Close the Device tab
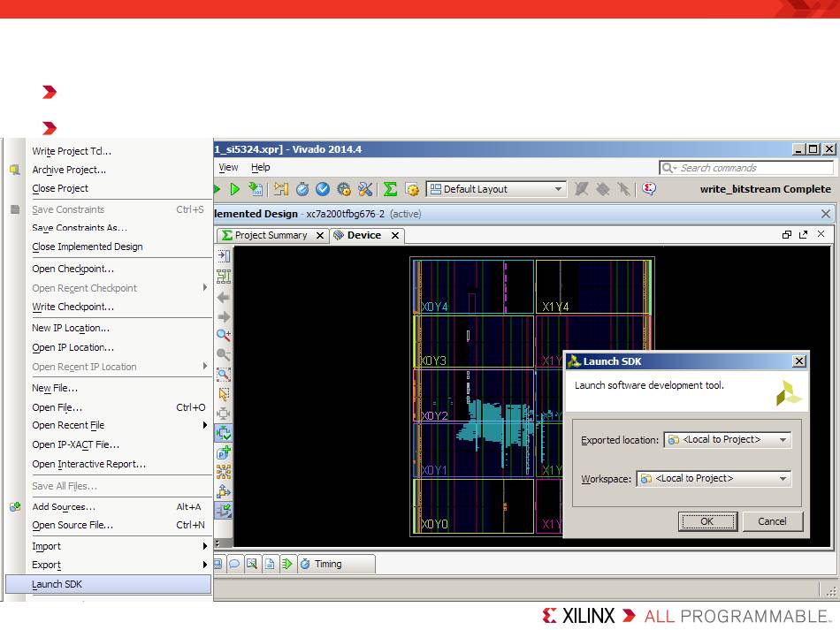Image resolution: width=840 pixels, height=630 pixels. click(x=395, y=236)
